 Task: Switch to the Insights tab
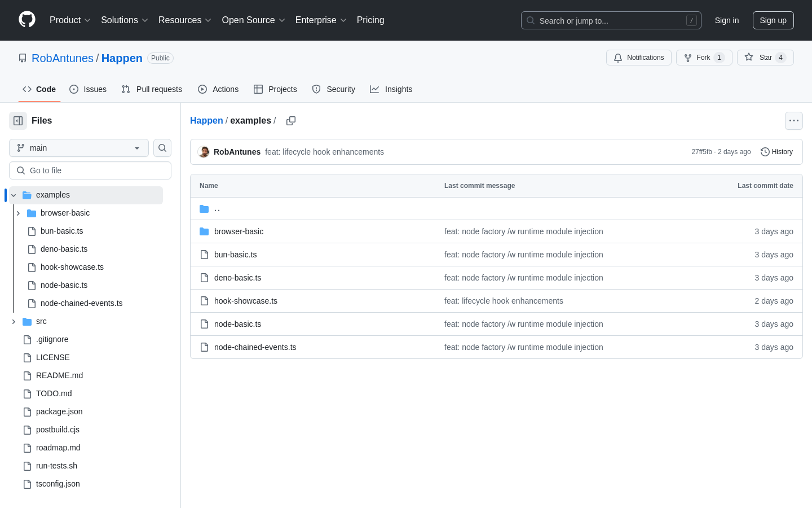pyautogui.click(x=391, y=89)
